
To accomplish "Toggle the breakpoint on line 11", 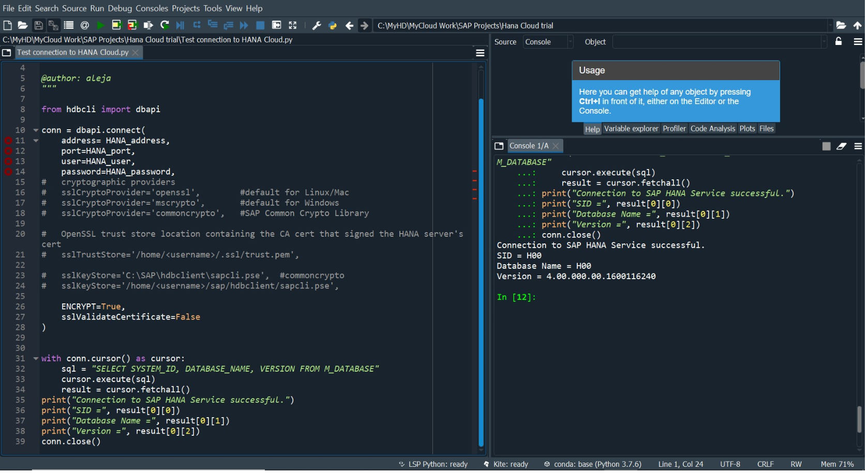I will pyautogui.click(x=8, y=141).
